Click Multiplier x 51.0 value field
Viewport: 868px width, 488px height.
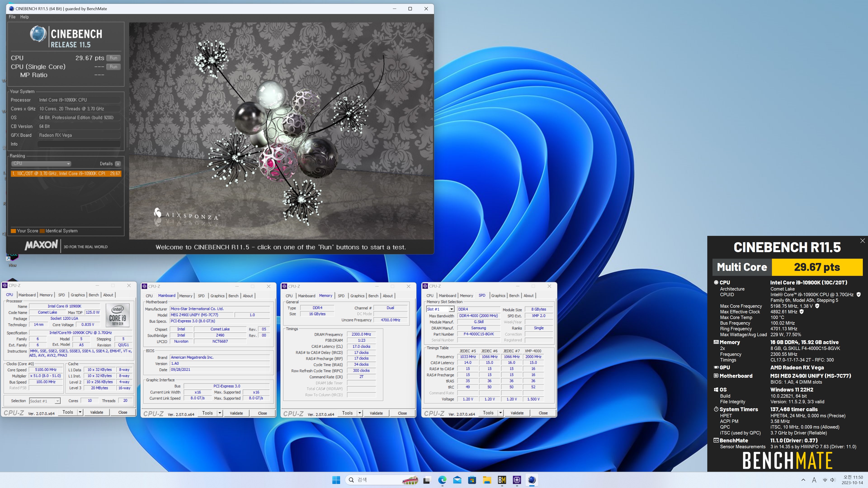pos(46,376)
